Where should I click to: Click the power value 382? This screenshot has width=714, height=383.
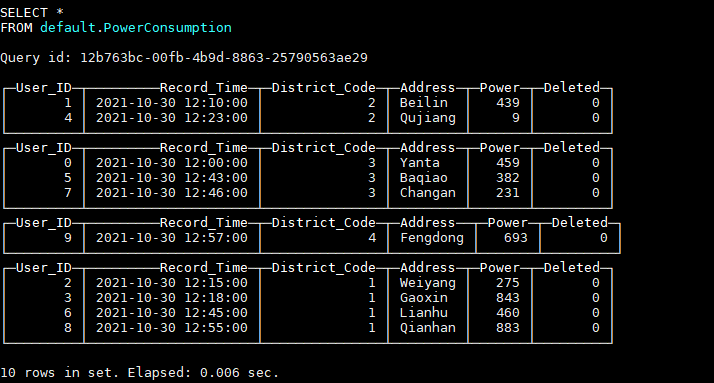click(x=508, y=178)
